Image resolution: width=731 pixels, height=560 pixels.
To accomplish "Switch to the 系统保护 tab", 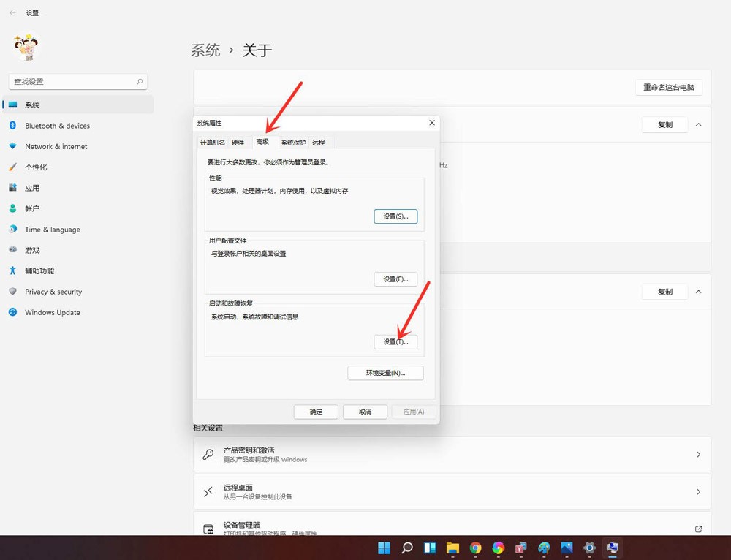I will (292, 143).
